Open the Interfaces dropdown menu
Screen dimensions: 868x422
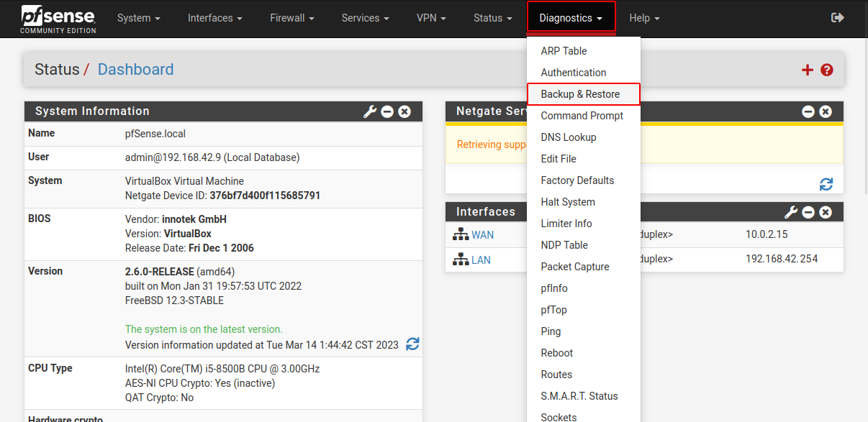[x=214, y=18]
